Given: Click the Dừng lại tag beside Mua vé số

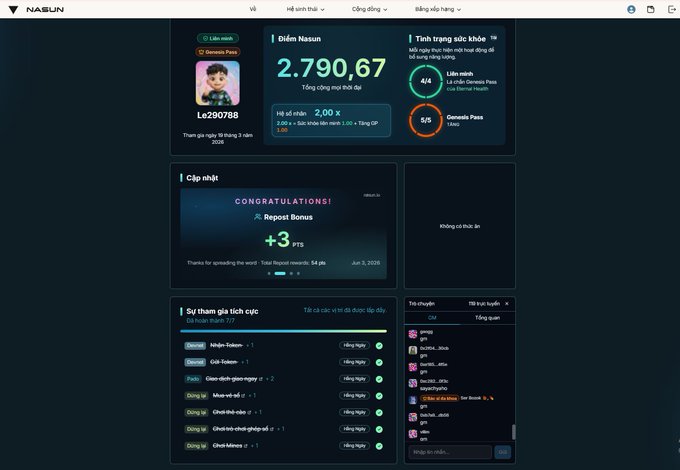Looking at the screenshot, I should coord(196,395).
